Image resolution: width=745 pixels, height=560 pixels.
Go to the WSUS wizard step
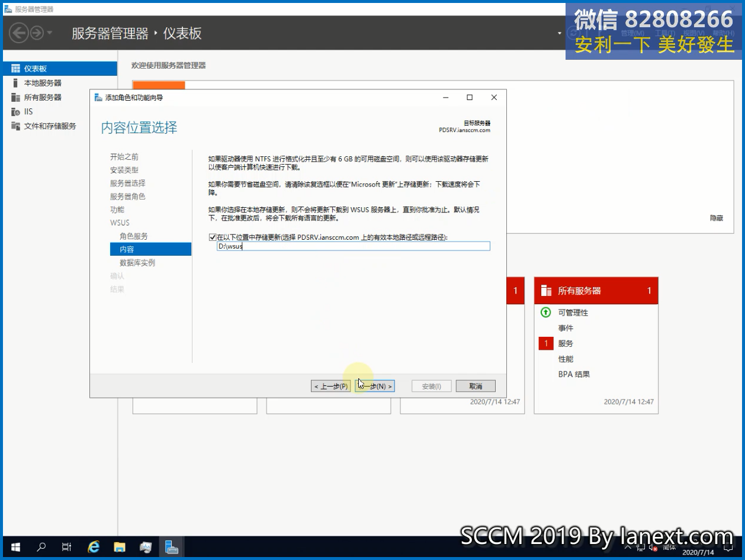(x=120, y=223)
